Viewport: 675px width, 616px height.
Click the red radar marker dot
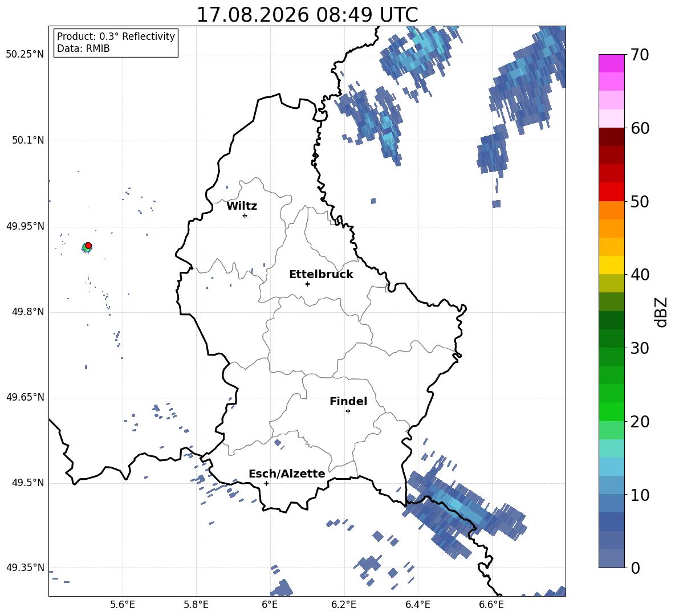click(x=88, y=245)
